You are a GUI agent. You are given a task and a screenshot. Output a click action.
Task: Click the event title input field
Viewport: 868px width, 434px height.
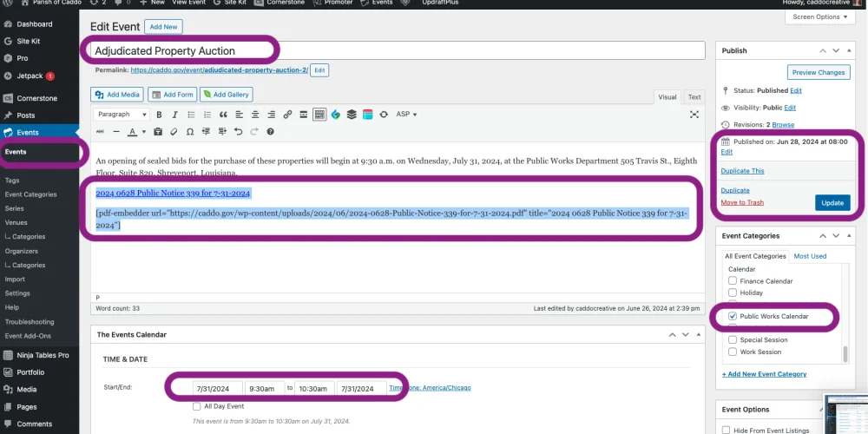click(398, 51)
